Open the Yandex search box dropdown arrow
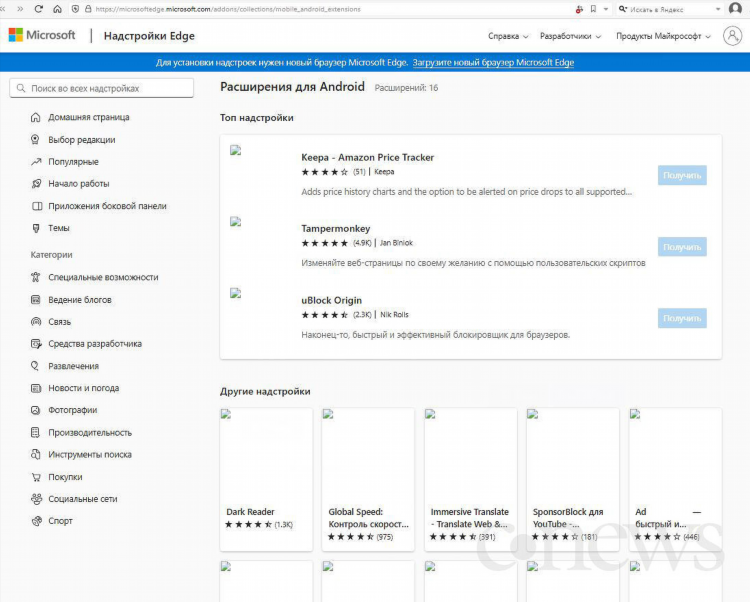The height and width of the screenshot is (602, 750). (x=718, y=9)
